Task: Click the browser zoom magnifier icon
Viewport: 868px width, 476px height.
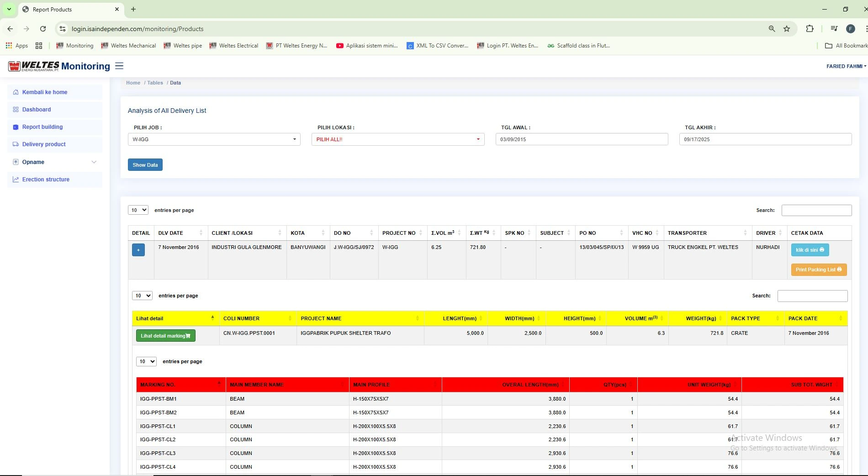Action: pos(772,29)
